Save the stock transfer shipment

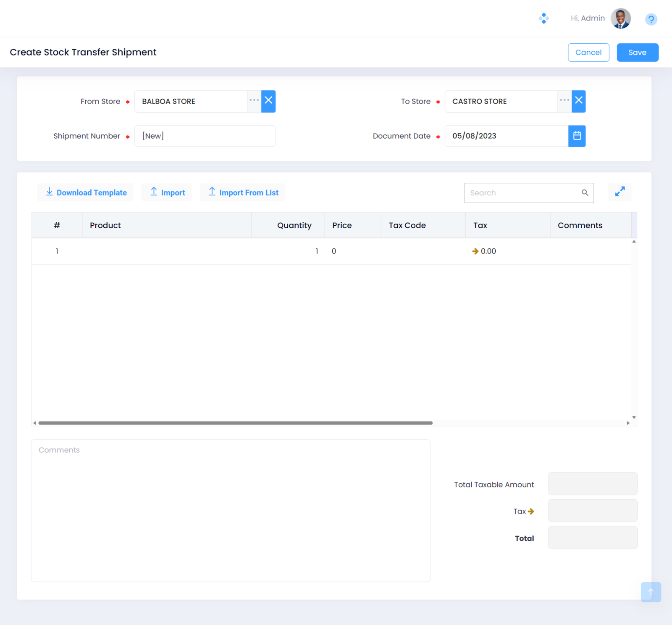(637, 53)
